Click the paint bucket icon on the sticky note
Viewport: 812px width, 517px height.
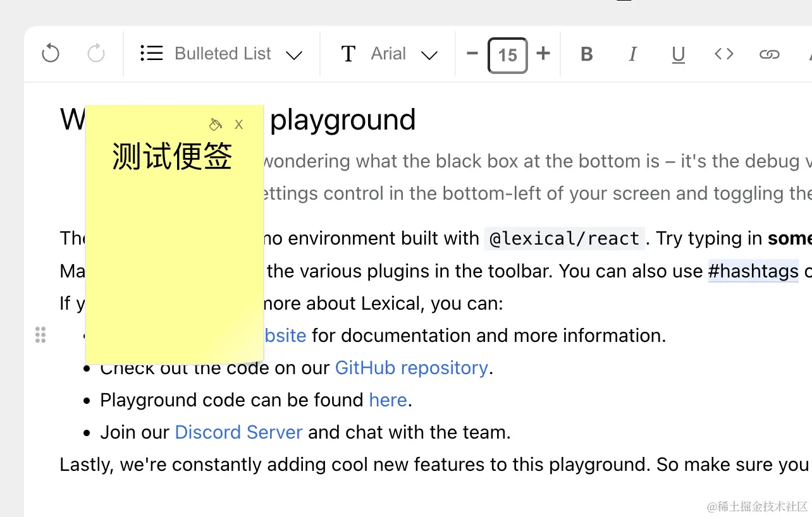pyautogui.click(x=215, y=124)
